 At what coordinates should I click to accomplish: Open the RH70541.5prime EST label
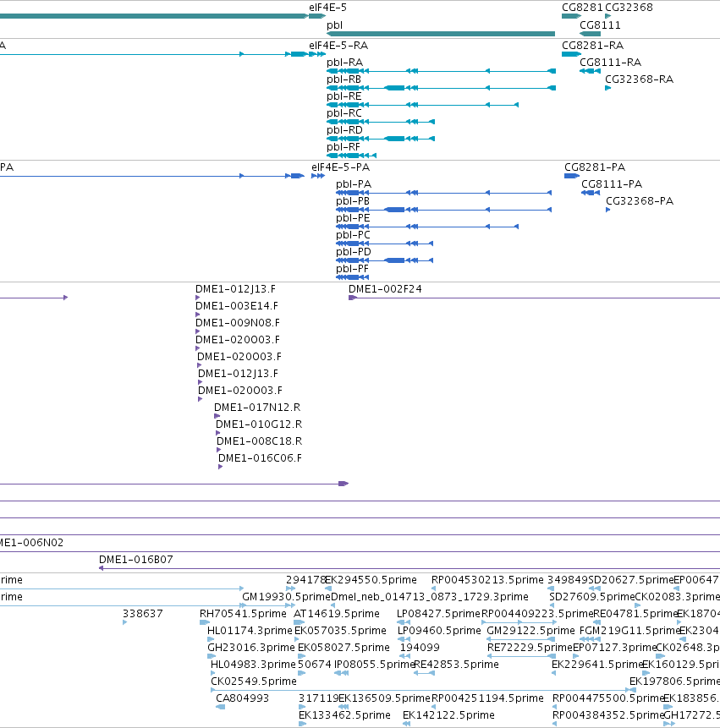coord(243,614)
